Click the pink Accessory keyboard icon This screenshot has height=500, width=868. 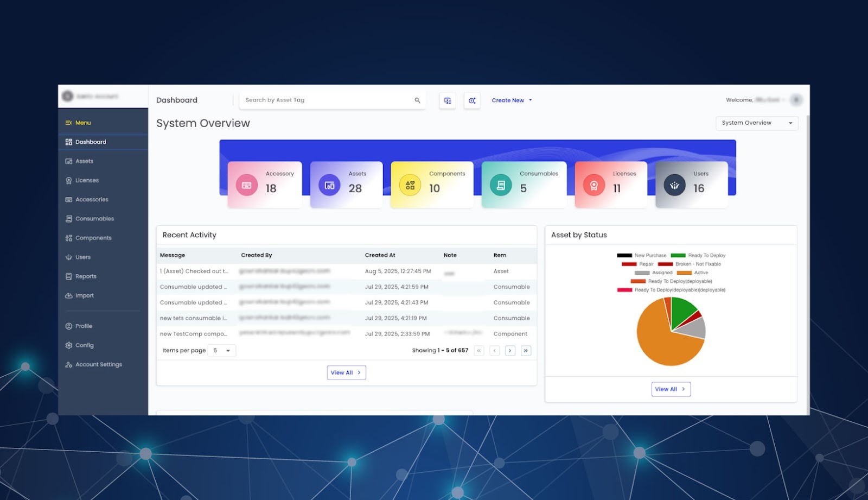[x=246, y=185]
